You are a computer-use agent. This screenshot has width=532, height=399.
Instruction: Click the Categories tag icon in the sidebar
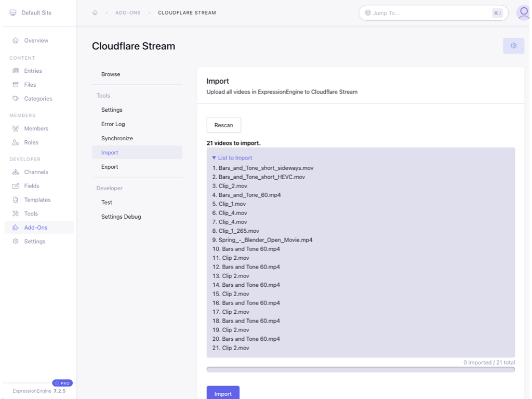coord(16,98)
